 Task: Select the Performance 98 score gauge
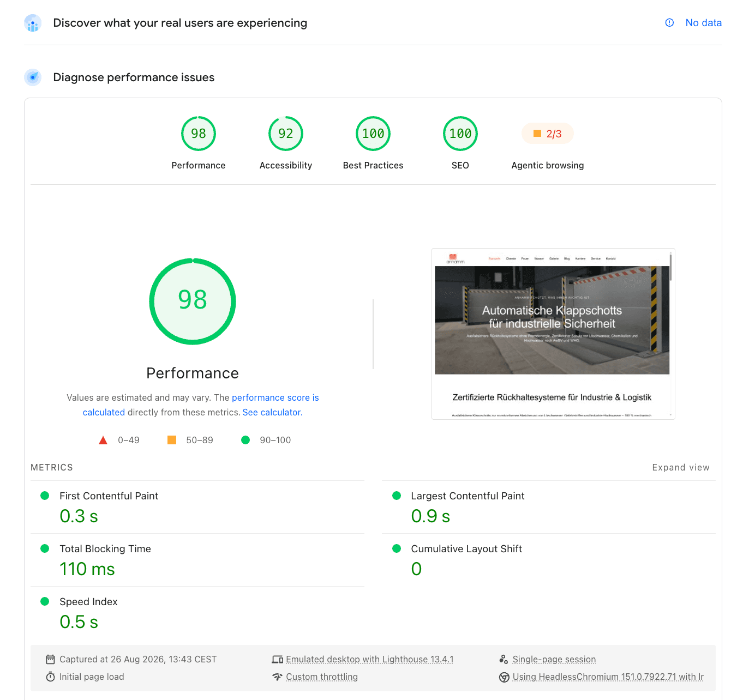pyautogui.click(x=199, y=134)
